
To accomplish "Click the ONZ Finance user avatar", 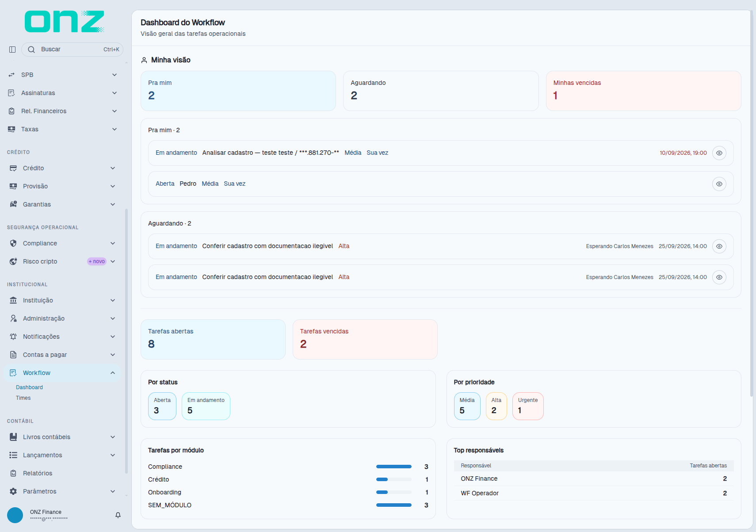I will [x=15, y=515].
